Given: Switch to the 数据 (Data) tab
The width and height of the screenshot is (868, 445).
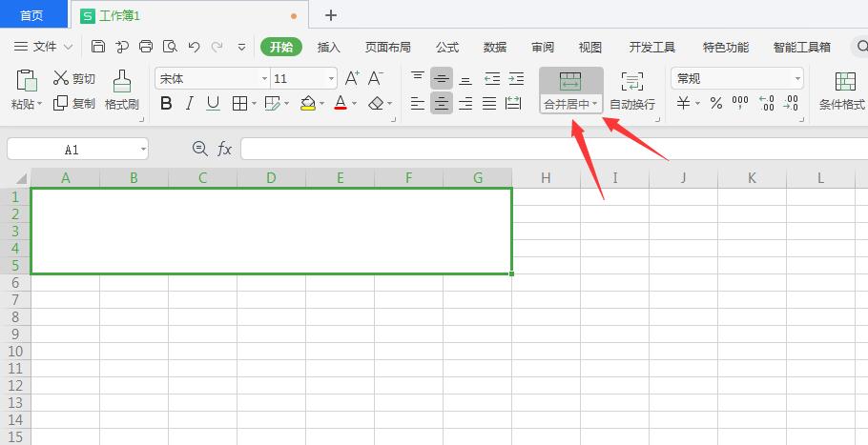Looking at the screenshot, I should click(495, 47).
